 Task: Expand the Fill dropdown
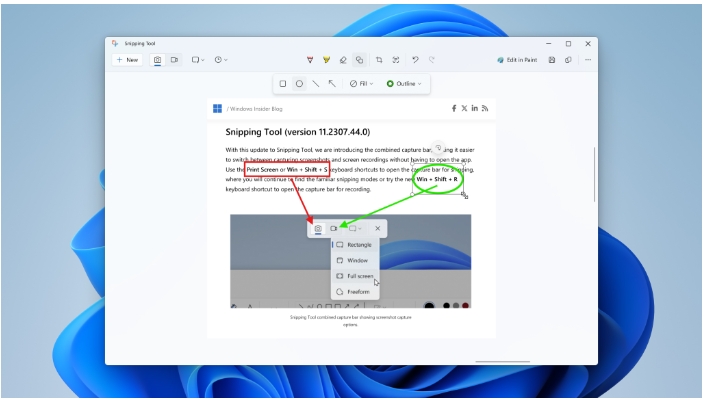362,83
